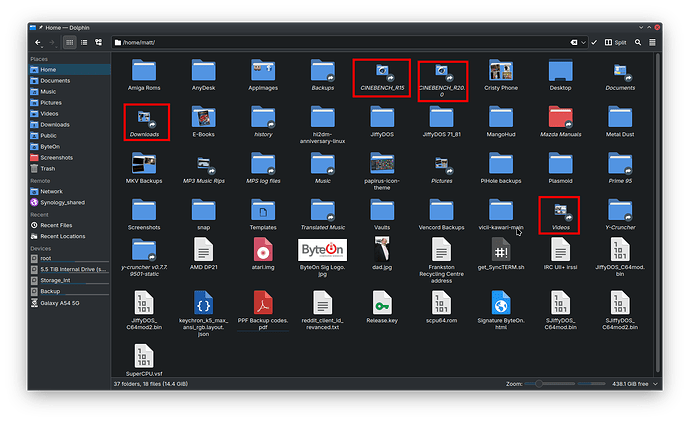Select keychron_k5_max_ansi_rgb.layout.json file

pos(203,314)
